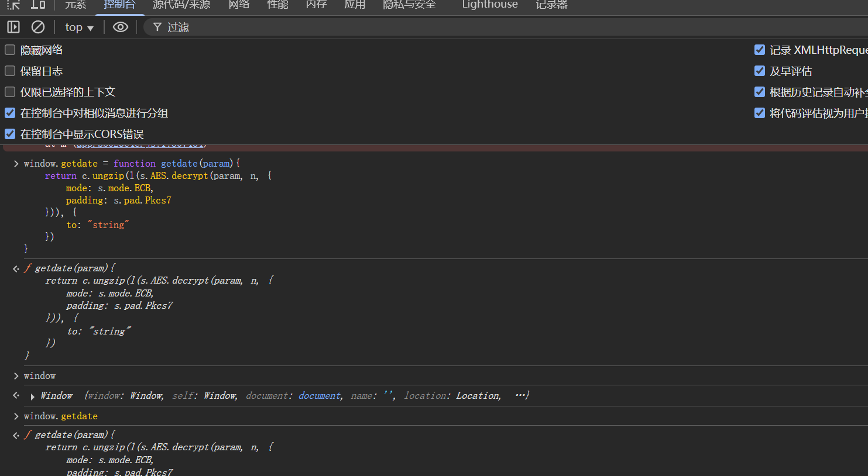Open the 记录器 tab
868x476 pixels.
click(x=551, y=5)
